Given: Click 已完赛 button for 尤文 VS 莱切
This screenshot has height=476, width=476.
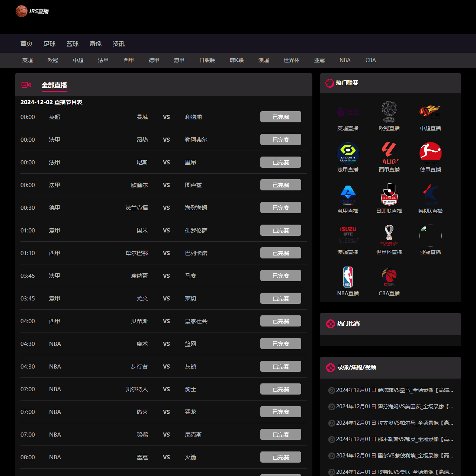Looking at the screenshot, I should tap(281, 298).
